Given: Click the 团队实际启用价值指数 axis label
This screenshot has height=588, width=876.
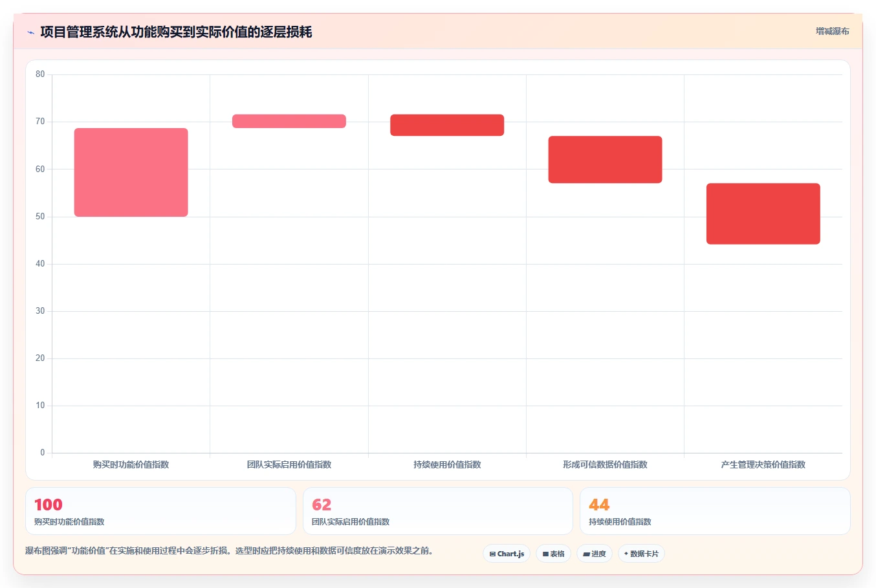Looking at the screenshot, I should pyautogui.click(x=289, y=464).
